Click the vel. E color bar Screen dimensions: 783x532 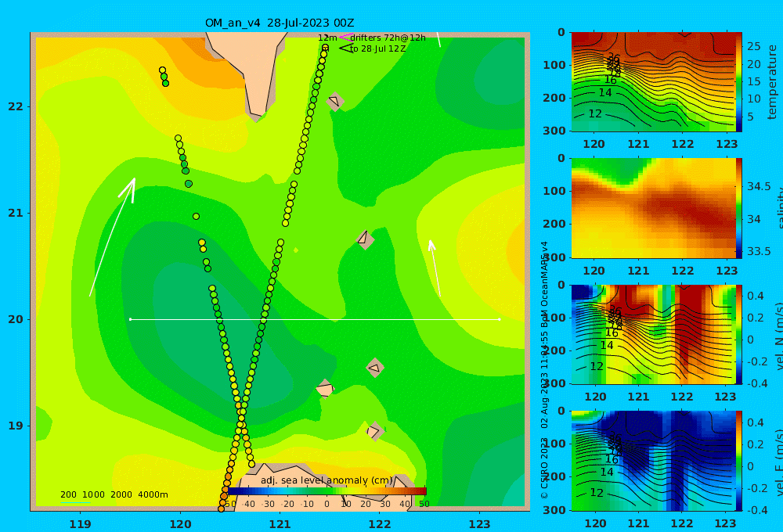(x=739, y=461)
